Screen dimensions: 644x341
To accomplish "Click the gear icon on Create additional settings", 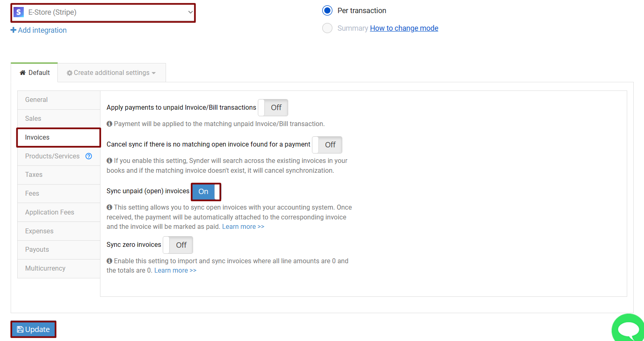I will (x=70, y=73).
